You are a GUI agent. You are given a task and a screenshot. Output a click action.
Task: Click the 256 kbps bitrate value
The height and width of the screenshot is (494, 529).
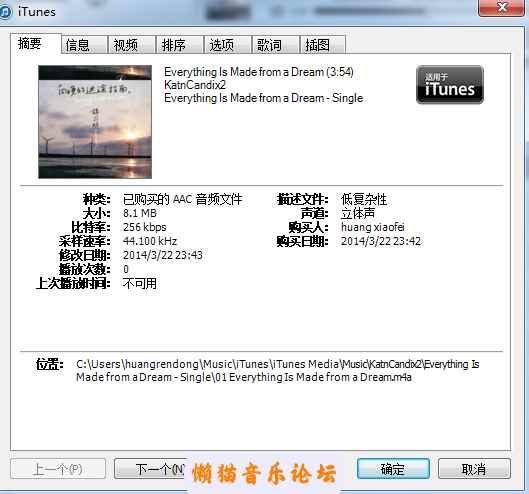click(x=144, y=227)
